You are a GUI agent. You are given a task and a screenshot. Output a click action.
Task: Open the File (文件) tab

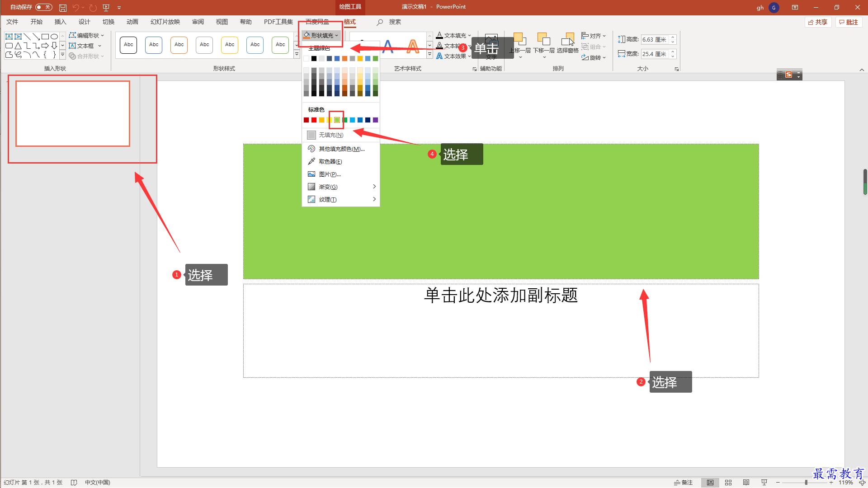click(x=12, y=22)
